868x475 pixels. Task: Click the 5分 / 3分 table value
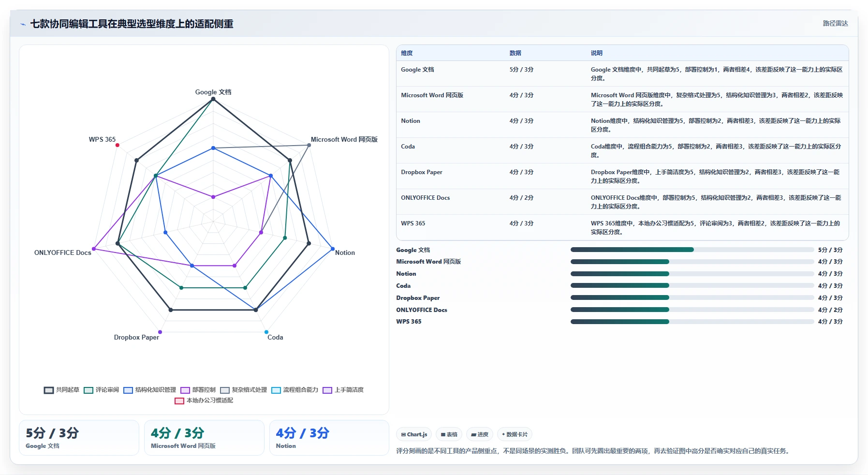[x=521, y=70]
